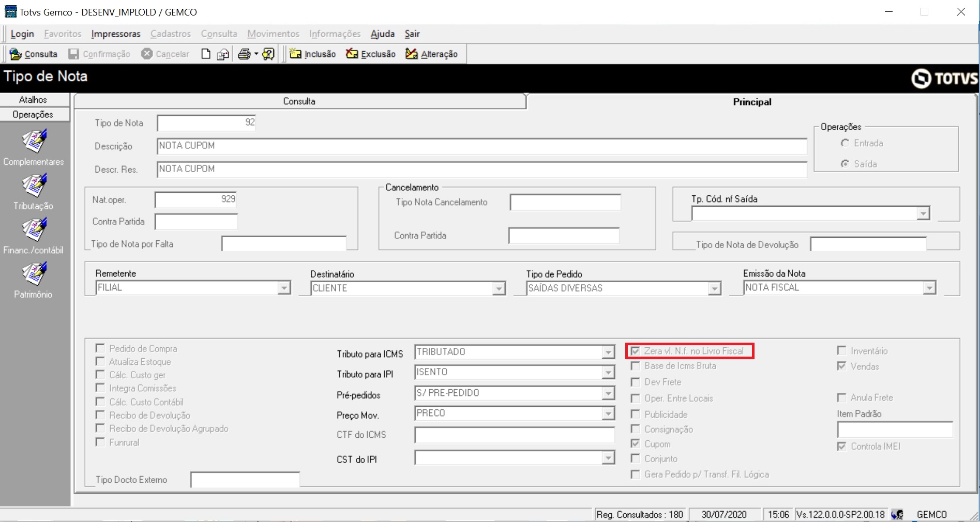The image size is (980, 522).
Task: Expand the CST do IPI dropdown
Action: [x=608, y=458]
